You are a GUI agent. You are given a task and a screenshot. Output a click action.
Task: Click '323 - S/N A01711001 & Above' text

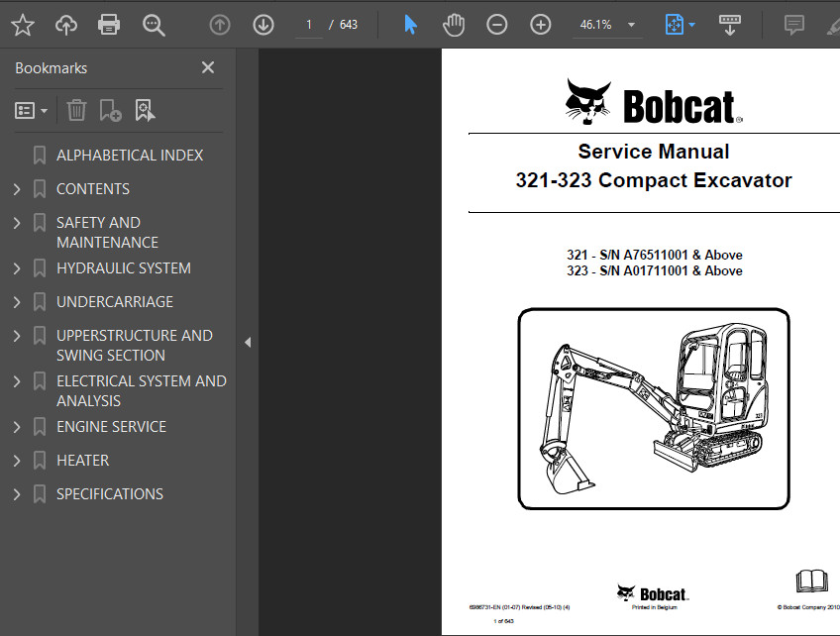pos(655,271)
